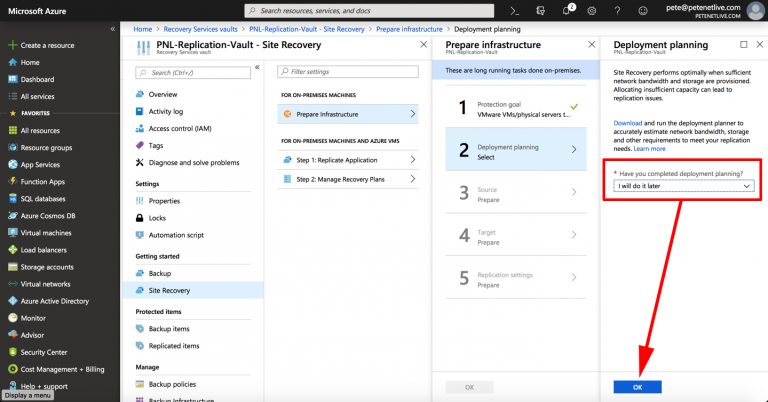Open All resources favorite
768x402 pixels.
[x=40, y=131]
